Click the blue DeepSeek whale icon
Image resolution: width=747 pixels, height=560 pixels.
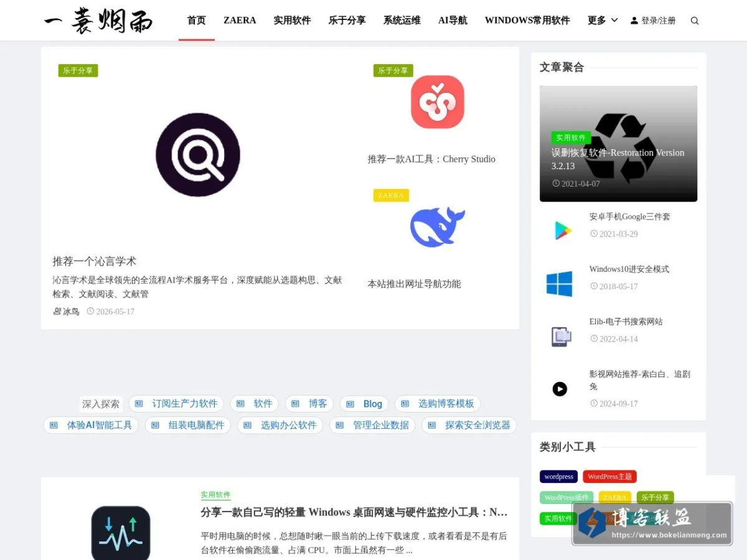(438, 226)
